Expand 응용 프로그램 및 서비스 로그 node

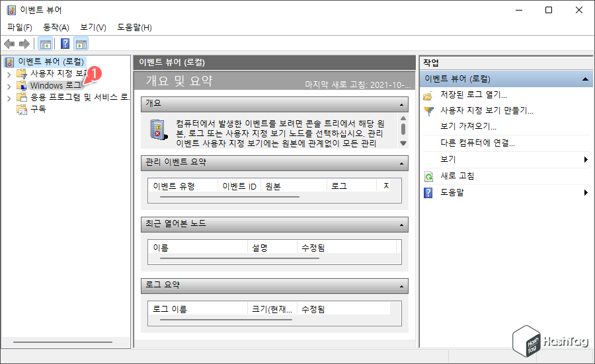9,98
